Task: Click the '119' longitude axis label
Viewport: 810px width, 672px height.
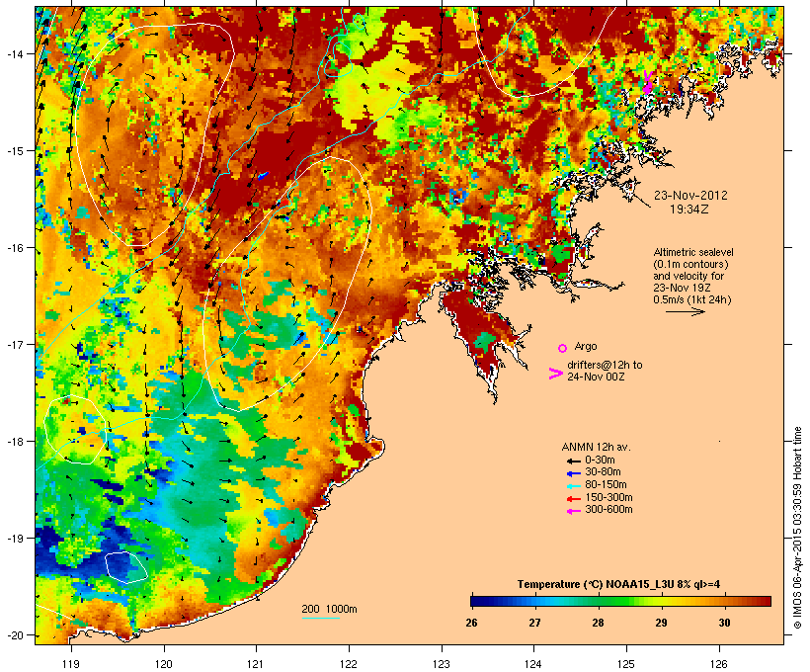Action: click(71, 664)
